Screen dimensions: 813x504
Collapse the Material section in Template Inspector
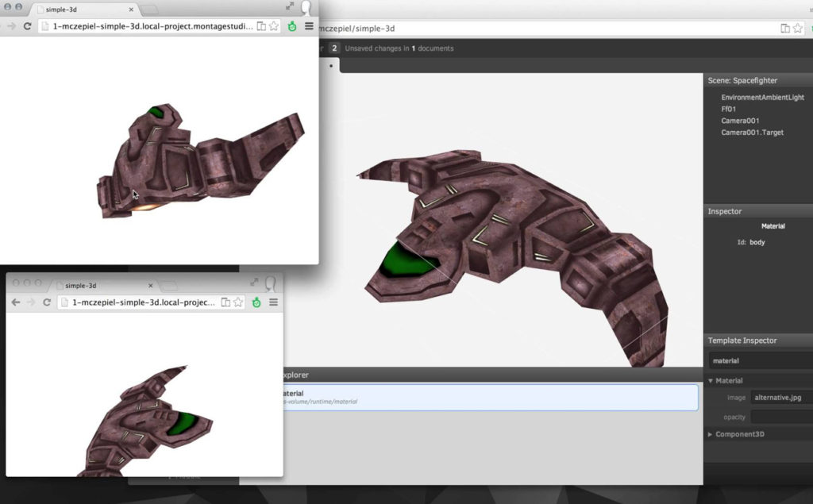coord(711,381)
